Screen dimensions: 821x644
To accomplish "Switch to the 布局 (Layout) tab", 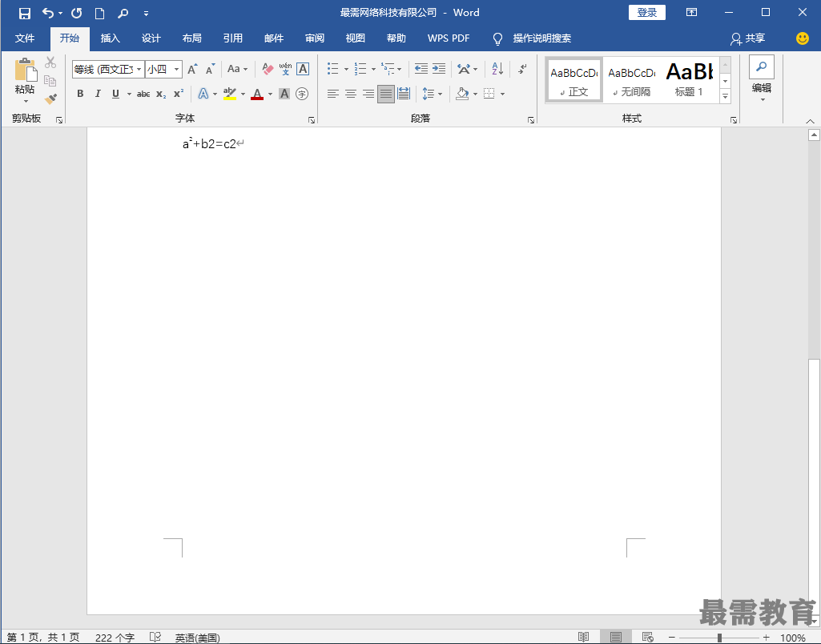I will click(192, 38).
